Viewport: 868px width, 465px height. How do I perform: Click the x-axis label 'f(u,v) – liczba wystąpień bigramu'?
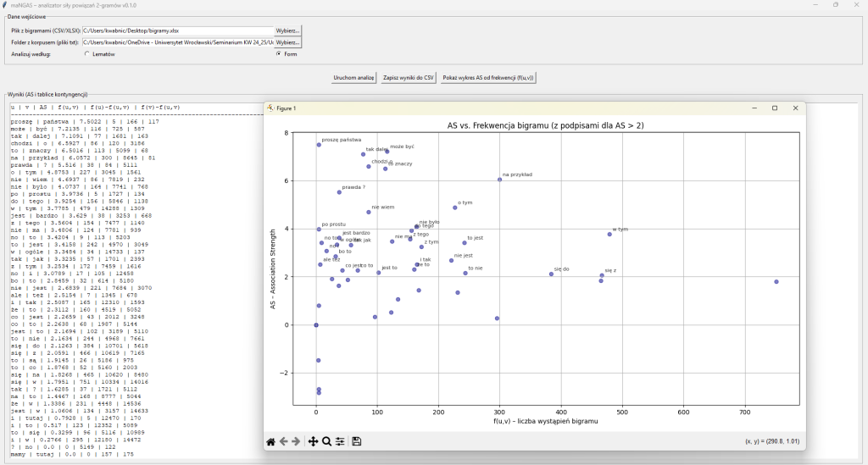tap(545, 421)
